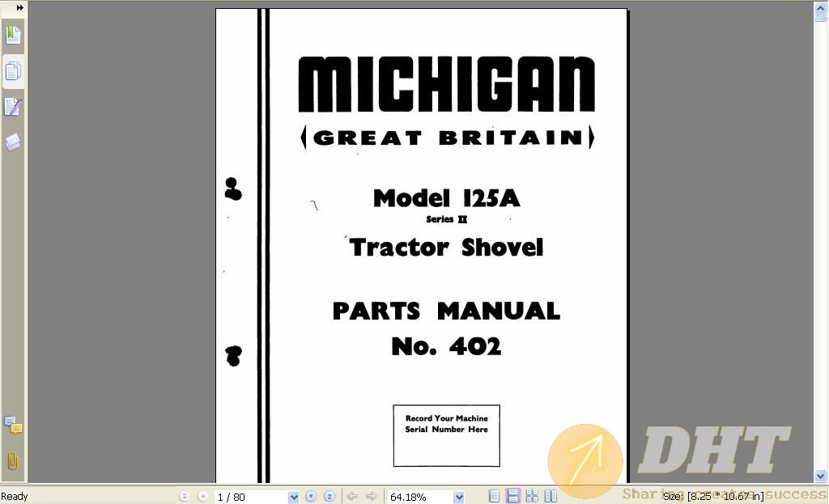Click the scroll up arrow of vertical scrollbar
Image resolution: width=829 pixels, height=504 pixels.
click(821, 7)
